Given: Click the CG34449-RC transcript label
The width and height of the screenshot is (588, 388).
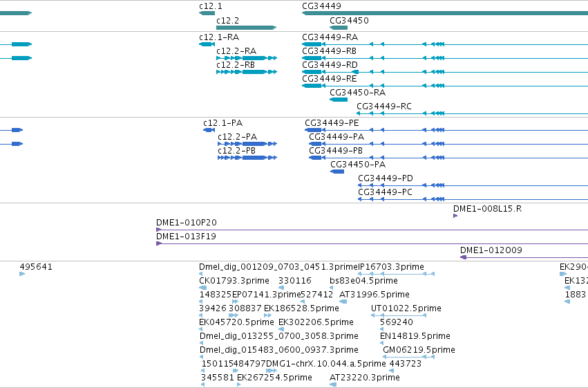Looking at the screenshot, I should [x=384, y=107].
